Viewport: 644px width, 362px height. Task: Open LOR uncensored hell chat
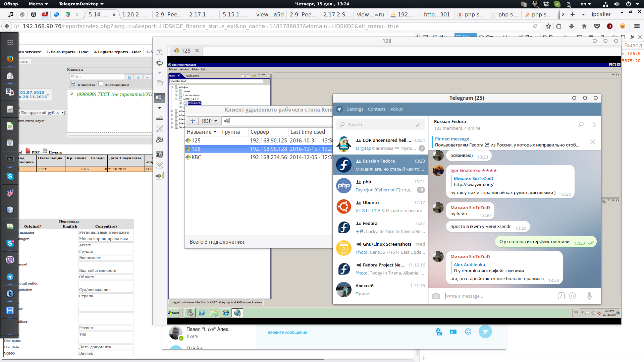click(x=380, y=144)
